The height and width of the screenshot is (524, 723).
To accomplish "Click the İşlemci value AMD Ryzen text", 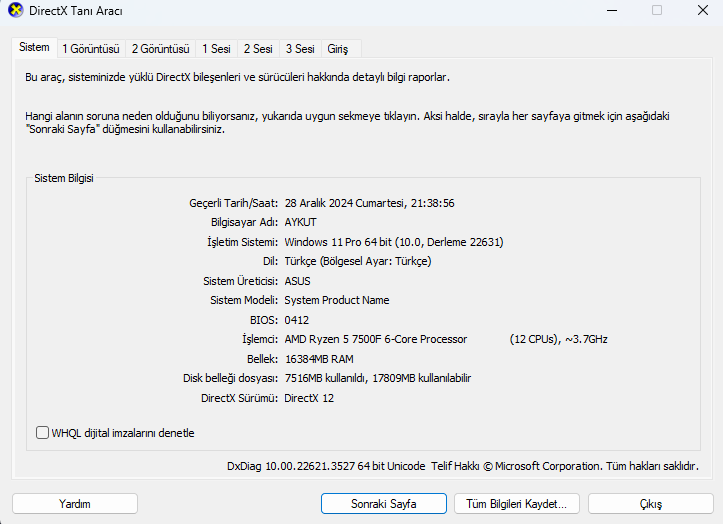I will [376, 339].
